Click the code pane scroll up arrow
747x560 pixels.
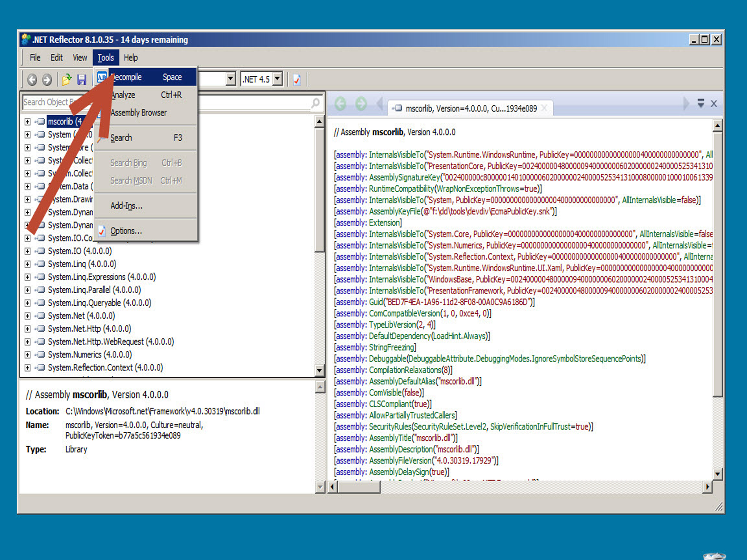tap(718, 126)
